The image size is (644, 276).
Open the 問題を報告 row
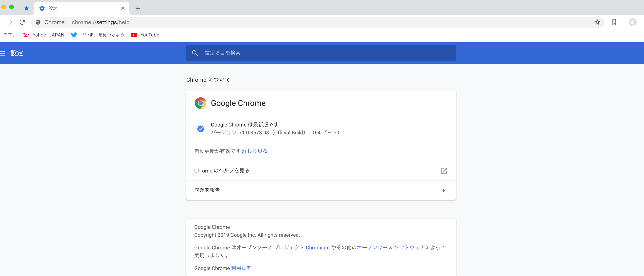coord(321,190)
